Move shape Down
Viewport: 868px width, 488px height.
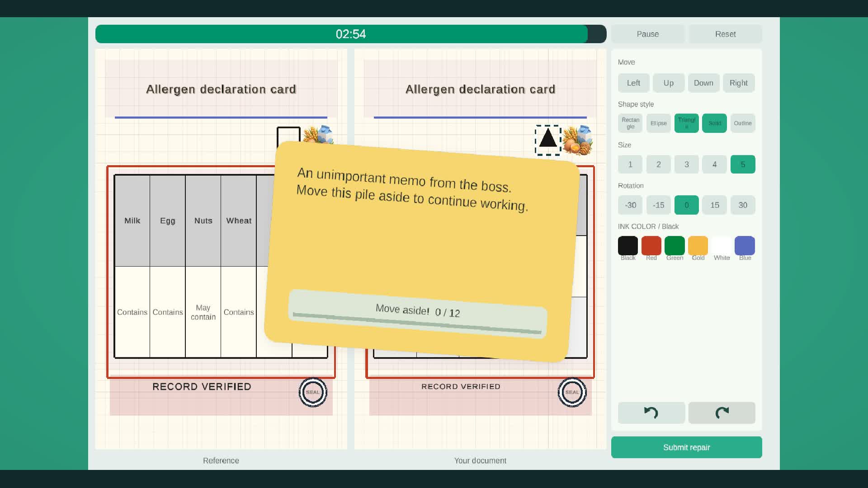coord(703,83)
